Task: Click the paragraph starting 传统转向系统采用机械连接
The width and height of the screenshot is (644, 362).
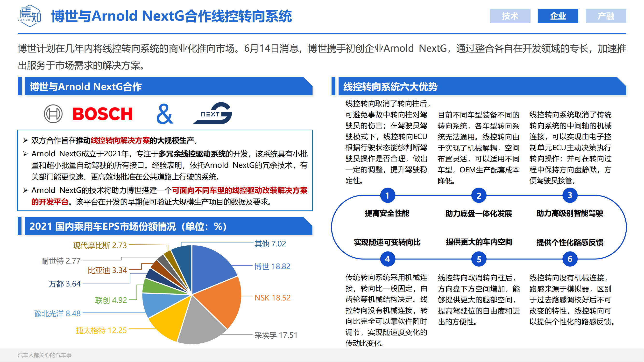Action: coord(387,310)
